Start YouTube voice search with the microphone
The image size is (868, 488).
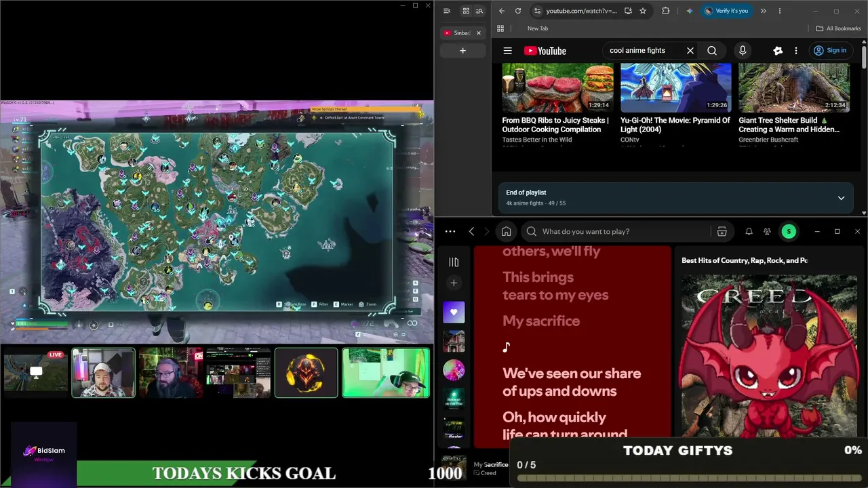click(x=743, y=51)
